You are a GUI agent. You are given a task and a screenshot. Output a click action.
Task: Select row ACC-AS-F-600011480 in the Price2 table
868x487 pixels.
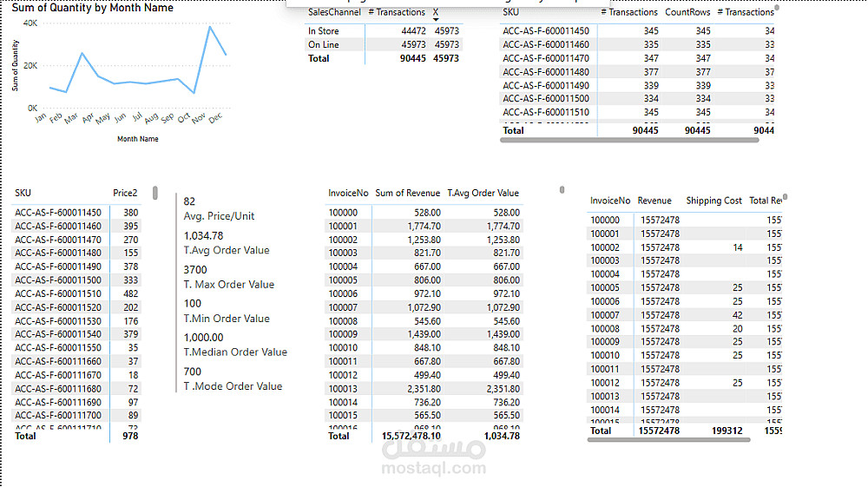[x=76, y=253]
